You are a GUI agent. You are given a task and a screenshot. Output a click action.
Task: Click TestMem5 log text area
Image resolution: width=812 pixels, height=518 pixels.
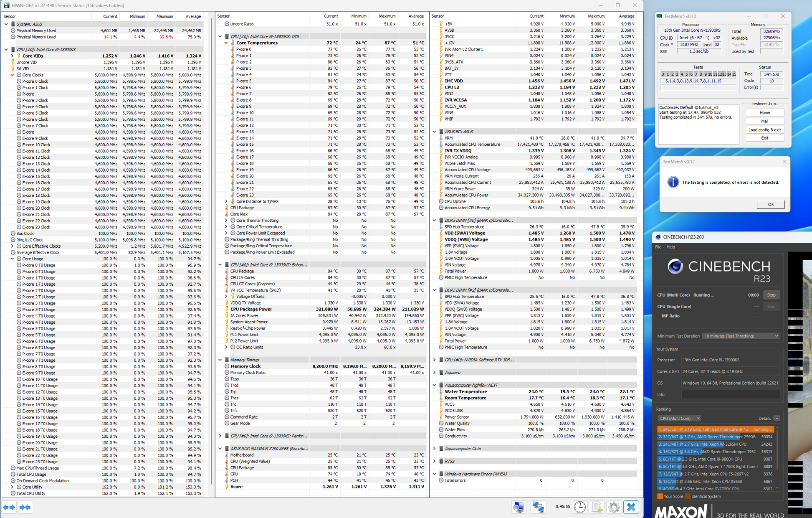(698, 124)
